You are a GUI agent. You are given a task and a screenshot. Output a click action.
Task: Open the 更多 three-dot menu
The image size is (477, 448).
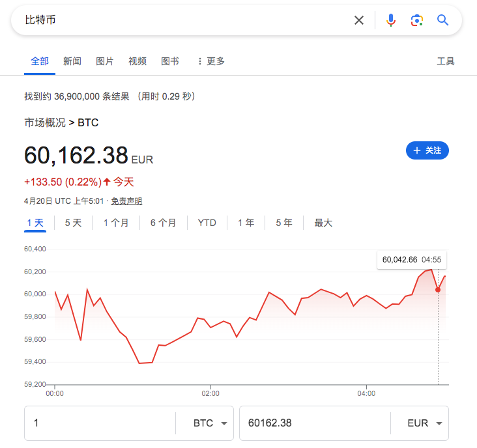[210, 61]
